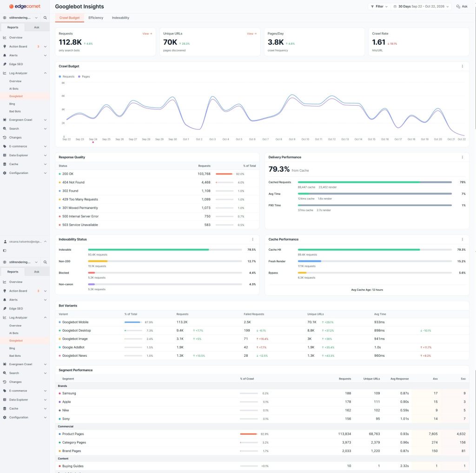Click the Overview chart icon in the upper sidebar

click(x=5, y=38)
